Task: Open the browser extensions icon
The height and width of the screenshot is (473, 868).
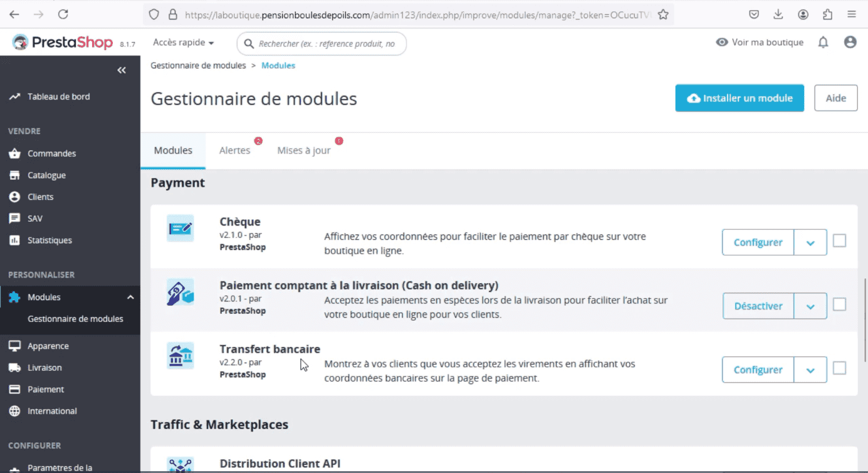Action: (x=827, y=14)
